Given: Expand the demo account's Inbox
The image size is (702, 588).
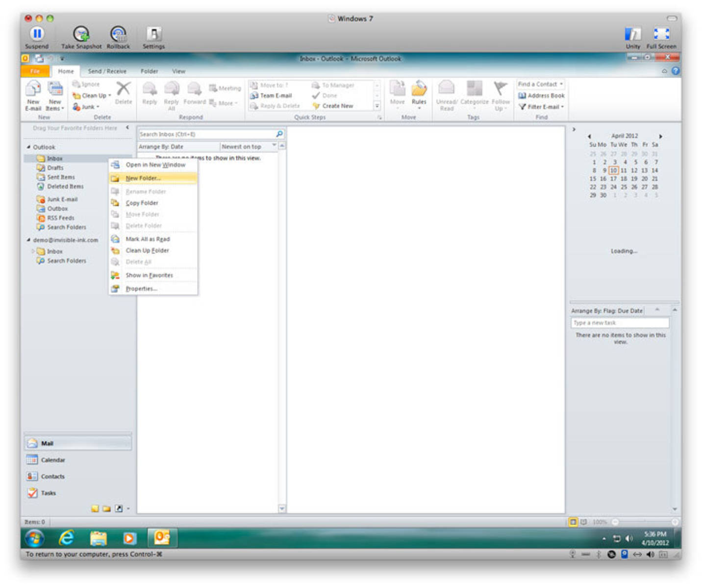Looking at the screenshot, I should coord(33,251).
